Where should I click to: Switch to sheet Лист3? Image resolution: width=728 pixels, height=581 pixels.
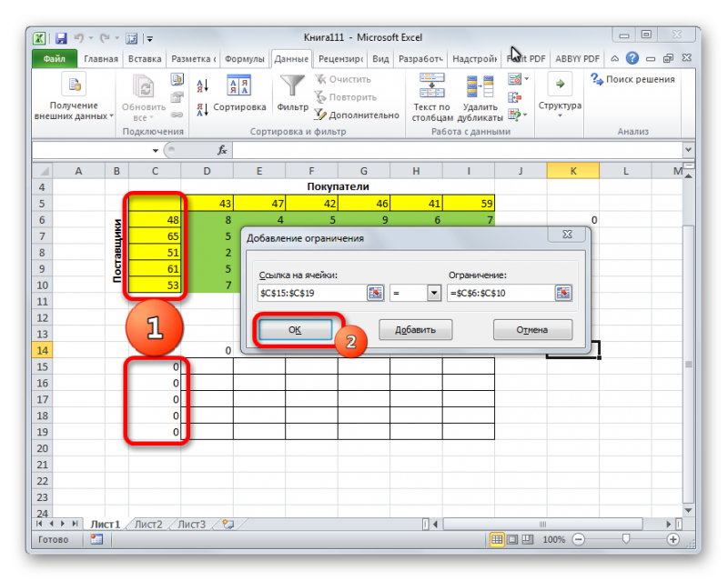(x=192, y=525)
